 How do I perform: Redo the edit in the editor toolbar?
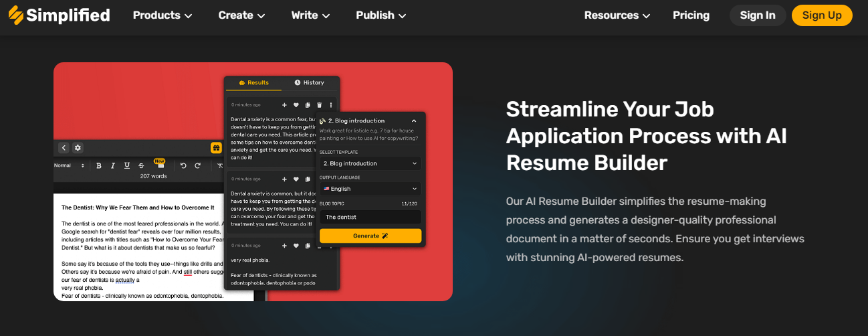pos(198,165)
